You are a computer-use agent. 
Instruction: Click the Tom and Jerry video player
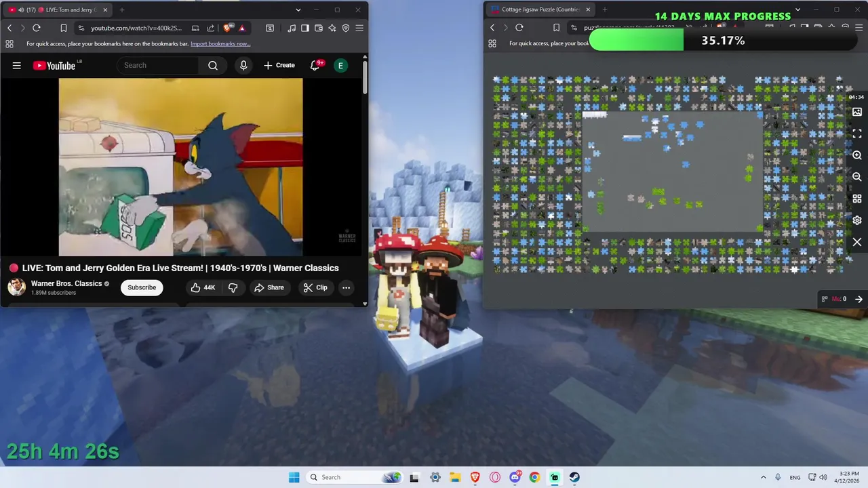(x=180, y=167)
